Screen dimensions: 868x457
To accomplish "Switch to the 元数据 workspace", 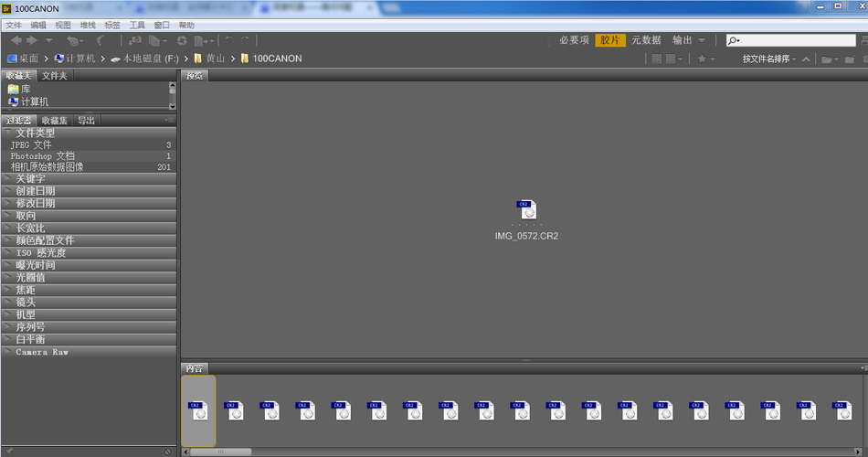I will [646, 40].
